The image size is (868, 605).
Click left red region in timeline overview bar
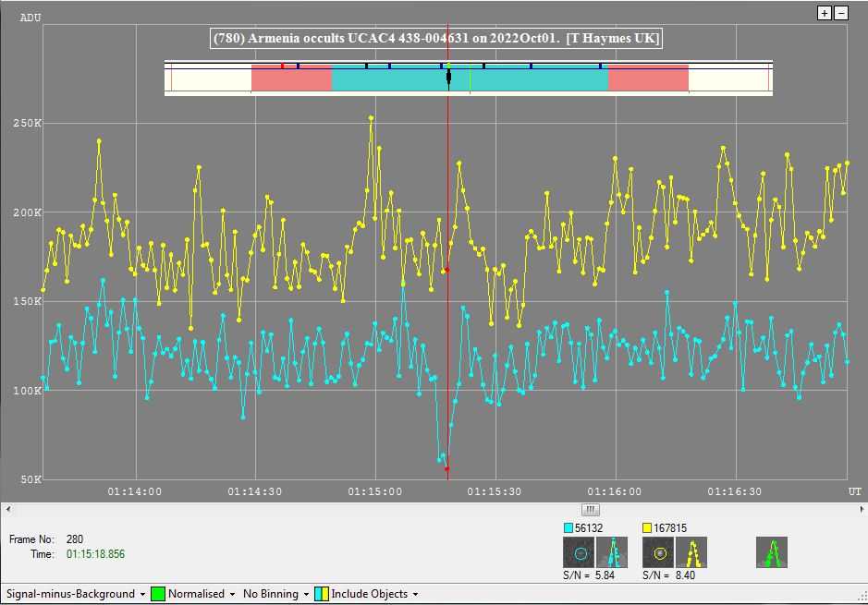click(291, 79)
